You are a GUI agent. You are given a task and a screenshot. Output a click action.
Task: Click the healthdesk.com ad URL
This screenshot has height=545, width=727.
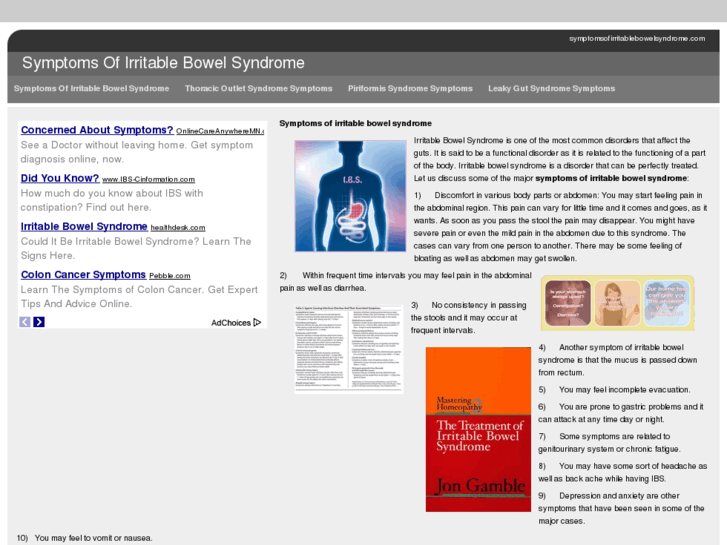point(178,228)
